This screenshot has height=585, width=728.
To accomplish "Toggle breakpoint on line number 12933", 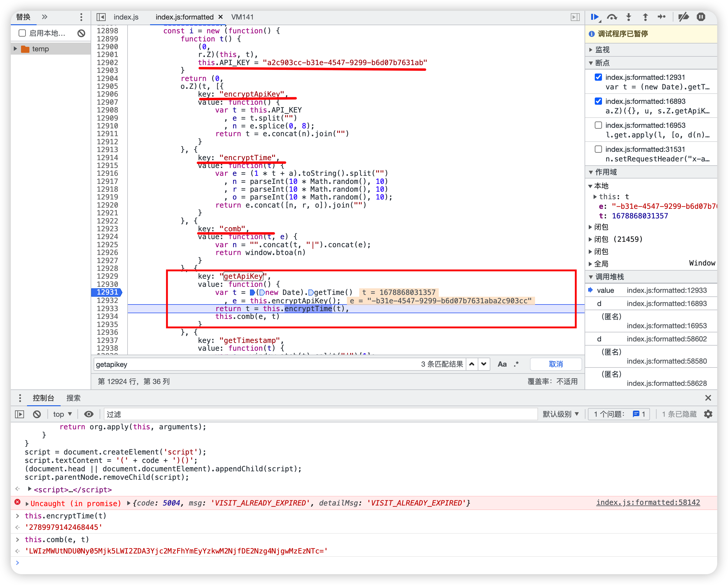I will (107, 308).
